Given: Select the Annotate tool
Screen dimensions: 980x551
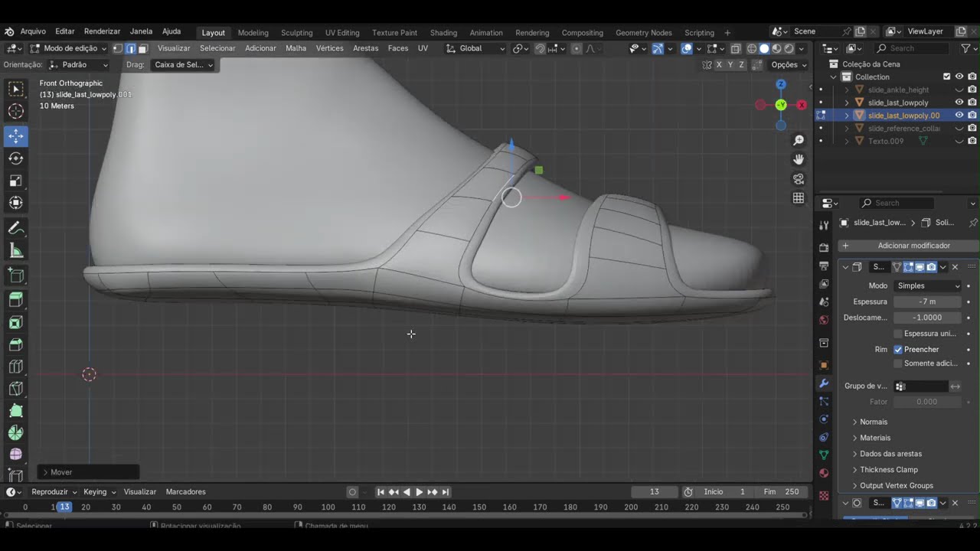Looking at the screenshot, I should (15, 228).
